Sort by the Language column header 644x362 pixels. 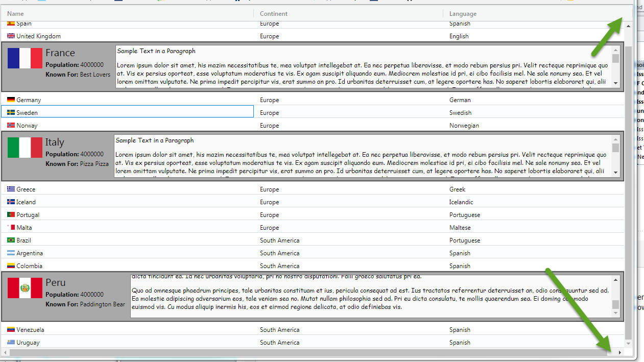(463, 14)
